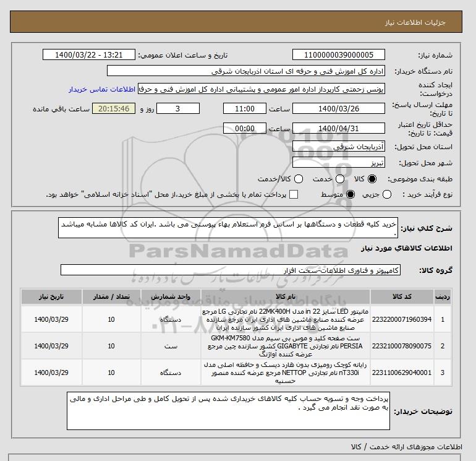Click the جزئیات اطلاعات نیاز page header
The width and height of the screenshot is (476, 461).
pyautogui.click(x=415, y=23)
